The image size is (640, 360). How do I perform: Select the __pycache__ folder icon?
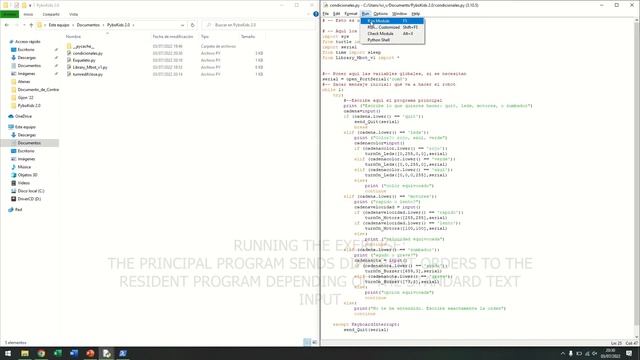69,47
